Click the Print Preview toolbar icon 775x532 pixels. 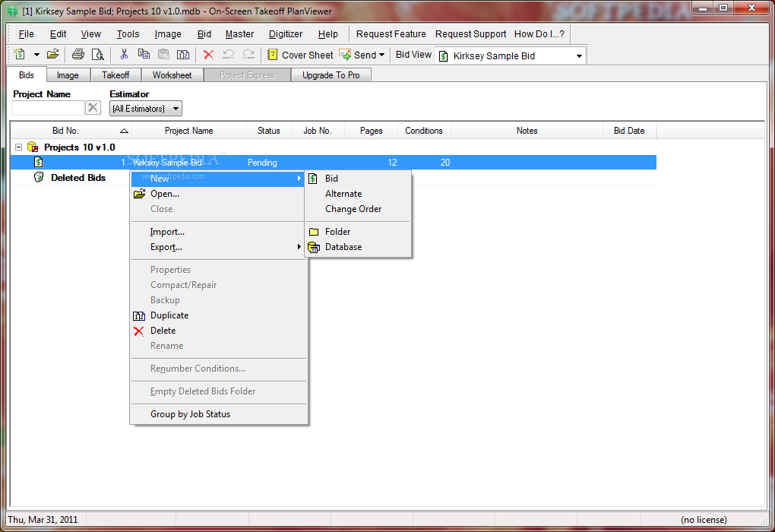click(x=98, y=55)
